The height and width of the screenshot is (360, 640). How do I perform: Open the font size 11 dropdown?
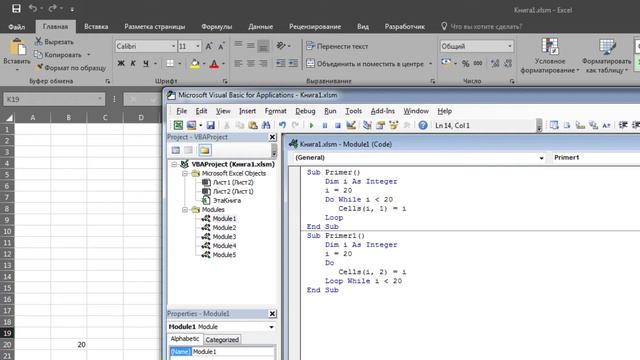(198, 46)
